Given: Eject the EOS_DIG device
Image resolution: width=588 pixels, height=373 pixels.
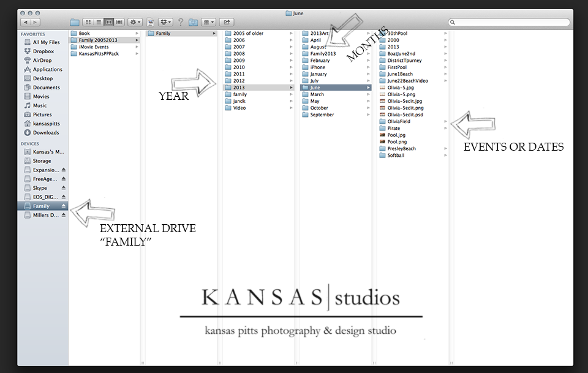Looking at the screenshot, I should click(63, 197).
